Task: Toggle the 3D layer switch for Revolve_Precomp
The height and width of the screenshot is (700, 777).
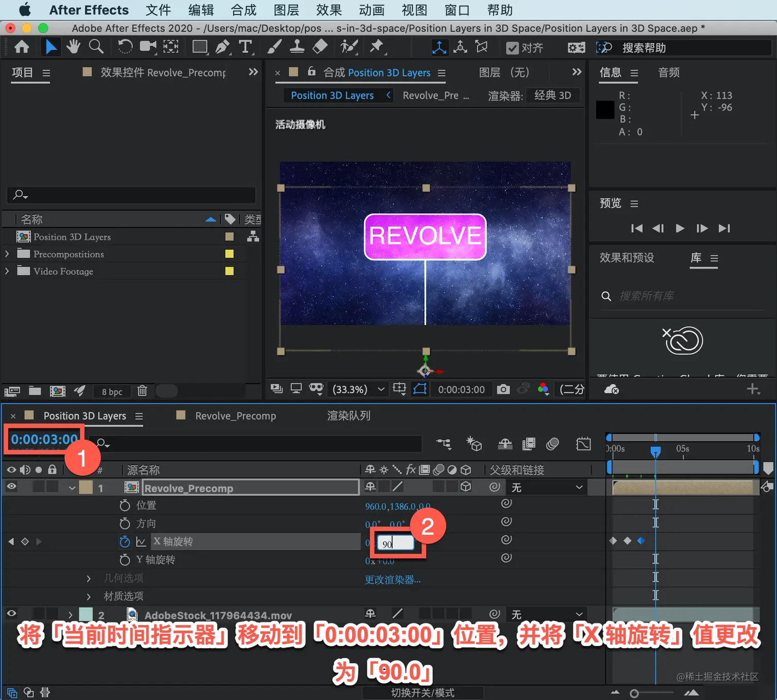Action: 466,486
